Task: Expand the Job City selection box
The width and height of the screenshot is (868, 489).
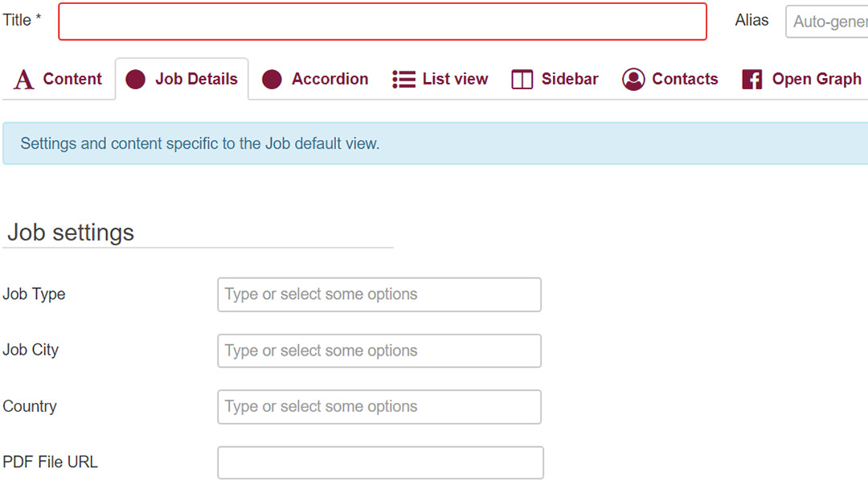Action: coord(379,351)
